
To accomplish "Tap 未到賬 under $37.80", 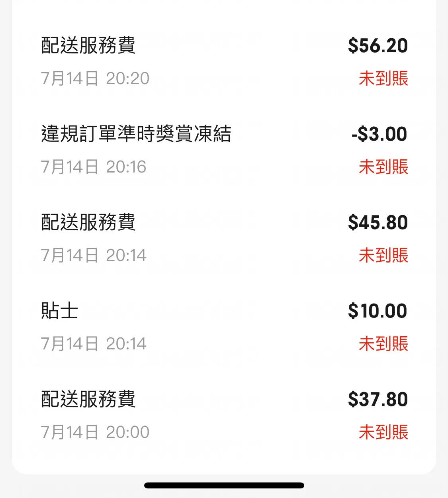I will pos(383,432).
